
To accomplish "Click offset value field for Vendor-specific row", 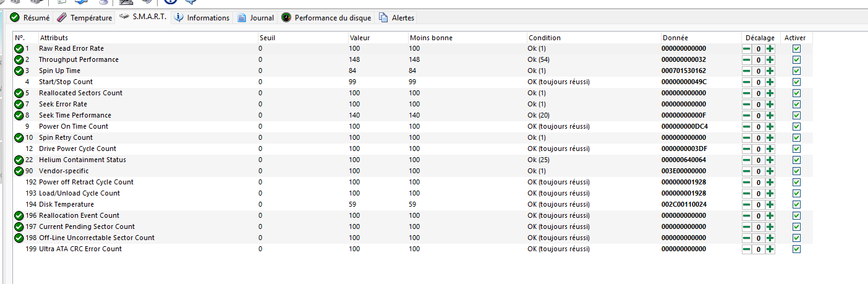I will 759,171.
